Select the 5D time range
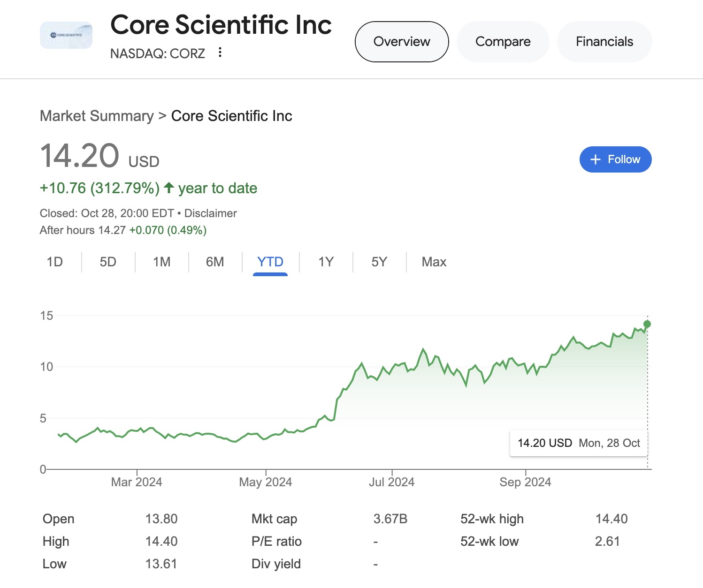 (108, 262)
